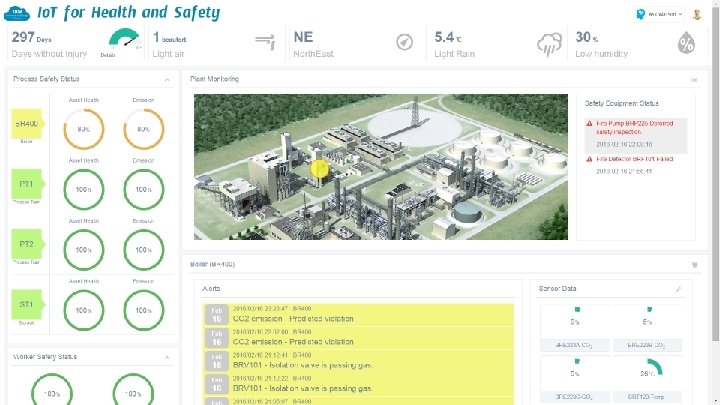
Task: Open the Fire Detector failed alert
Action: pos(636,165)
